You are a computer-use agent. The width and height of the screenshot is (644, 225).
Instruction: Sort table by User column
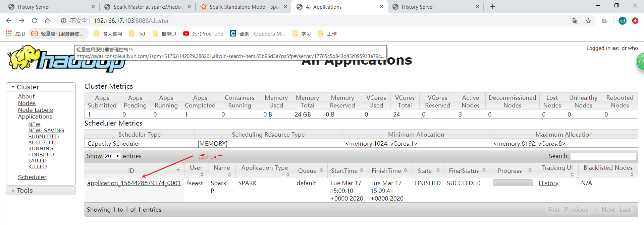(196, 171)
